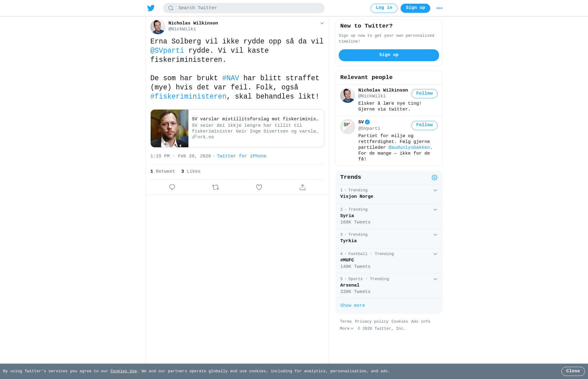Follow the SV party account
This screenshot has width=588, height=379.
(424, 125)
